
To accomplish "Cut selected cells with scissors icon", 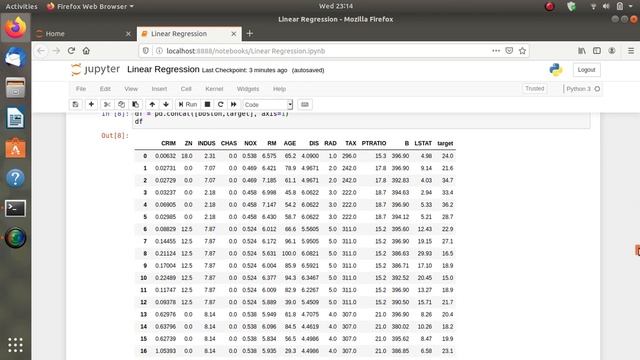I will (x=107, y=104).
